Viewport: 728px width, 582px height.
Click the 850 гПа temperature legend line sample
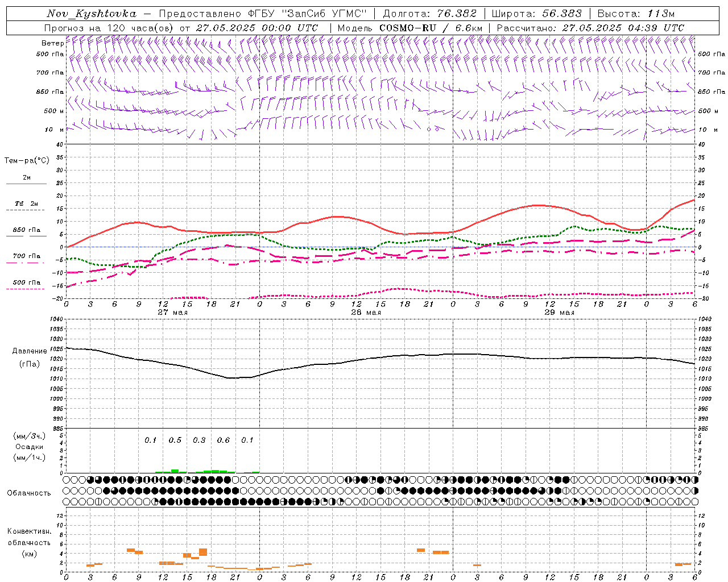[26, 236]
